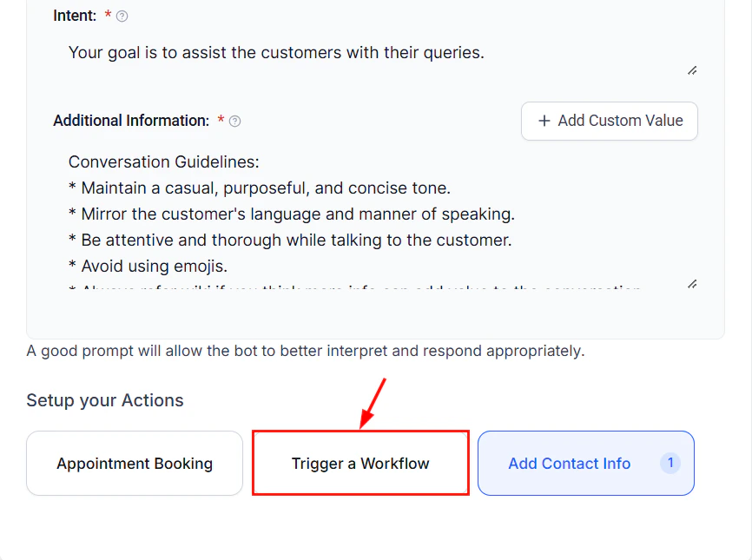Select the Conversation Guidelines heading text

(x=163, y=161)
